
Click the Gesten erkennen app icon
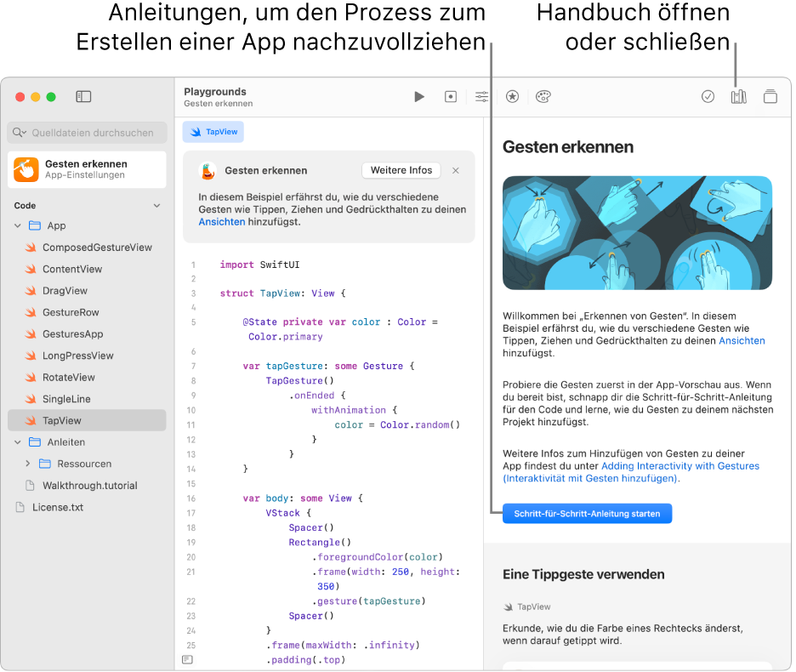pyautogui.click(x=26, y=169)
